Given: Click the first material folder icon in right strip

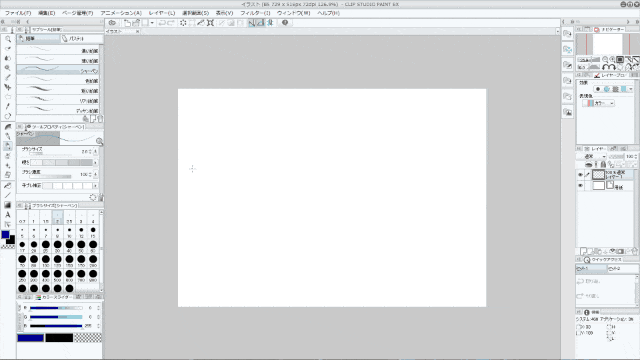Looking at the screenshot, I should click(567, 34).
